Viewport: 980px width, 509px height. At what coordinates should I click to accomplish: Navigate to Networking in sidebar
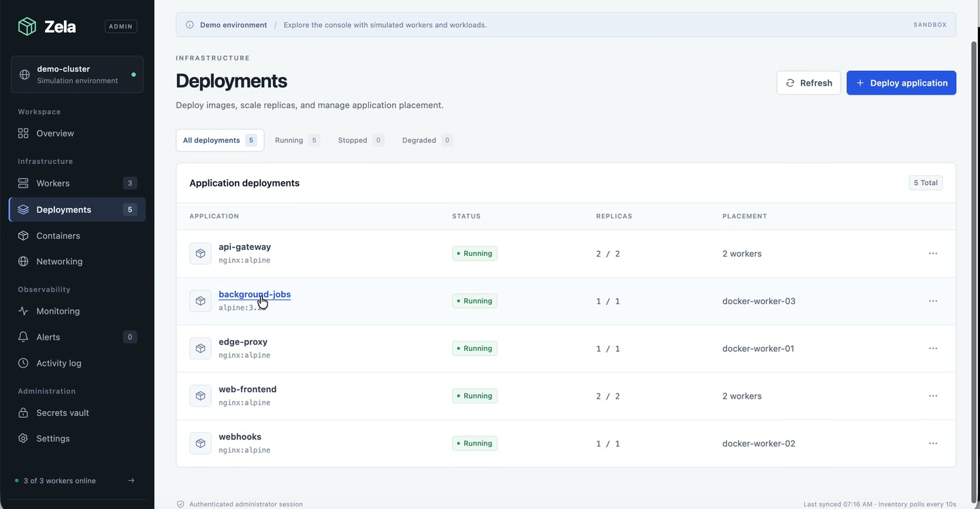(x=77, y=261)
